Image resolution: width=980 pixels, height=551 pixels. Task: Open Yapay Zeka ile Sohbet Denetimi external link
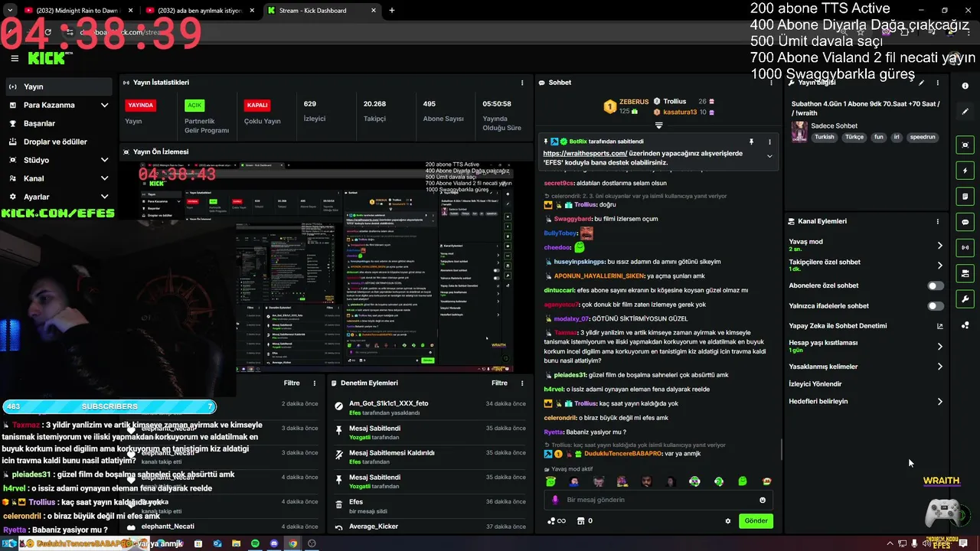(940, 326)
